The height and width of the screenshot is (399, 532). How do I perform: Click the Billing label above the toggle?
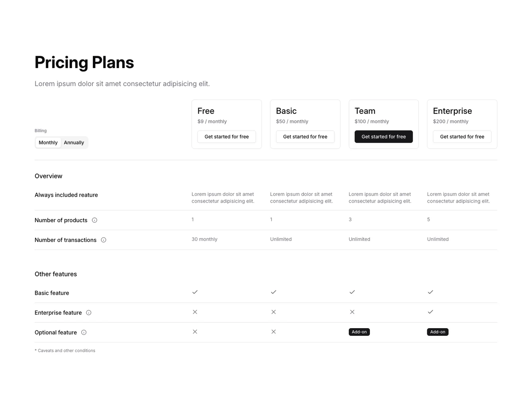pyautogui.click(x=40, y=131)
